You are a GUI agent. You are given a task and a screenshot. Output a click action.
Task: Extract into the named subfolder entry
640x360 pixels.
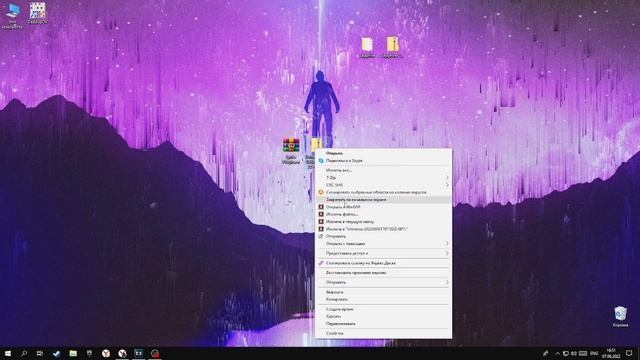pos(384,229)
